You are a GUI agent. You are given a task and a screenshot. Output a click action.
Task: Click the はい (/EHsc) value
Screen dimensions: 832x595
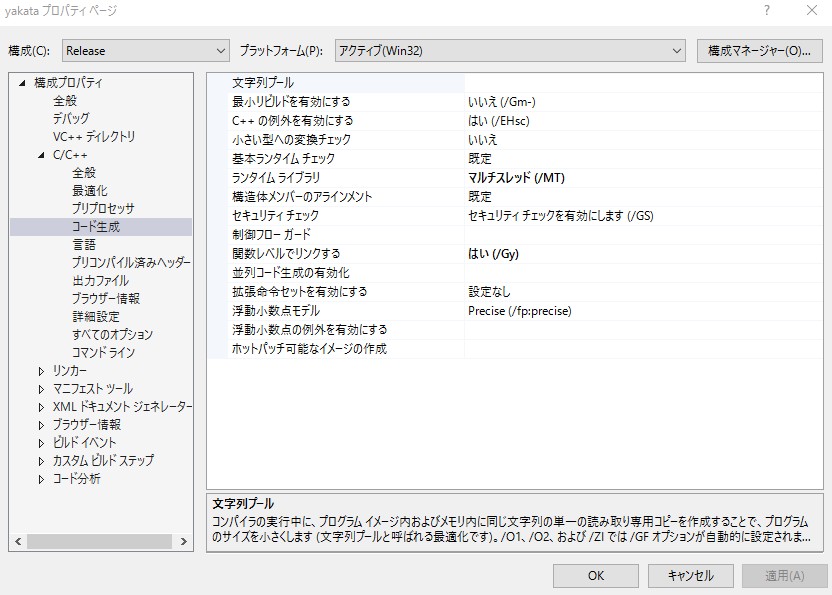[498, 121]
